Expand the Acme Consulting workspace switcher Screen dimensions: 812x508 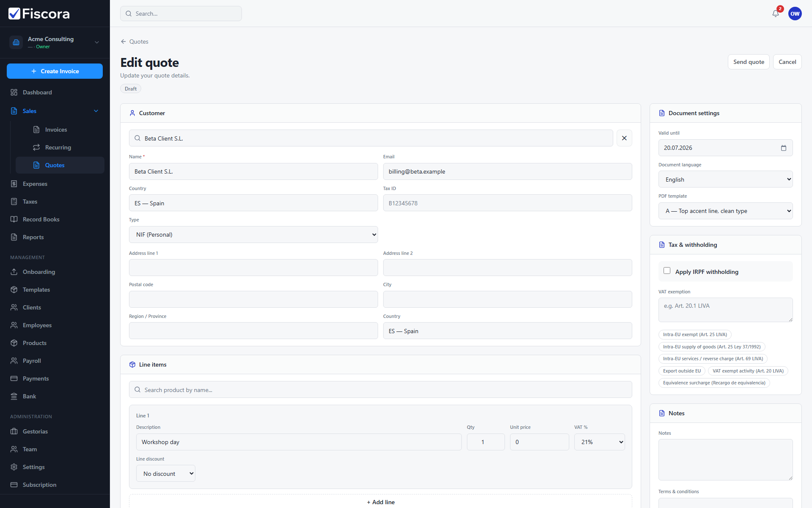(x=97, y=42)
